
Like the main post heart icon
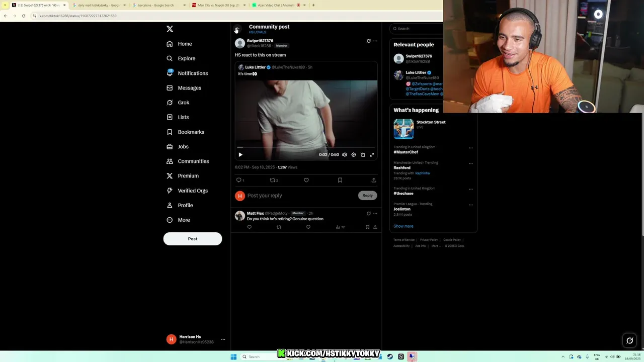click(x=306, y=180)
